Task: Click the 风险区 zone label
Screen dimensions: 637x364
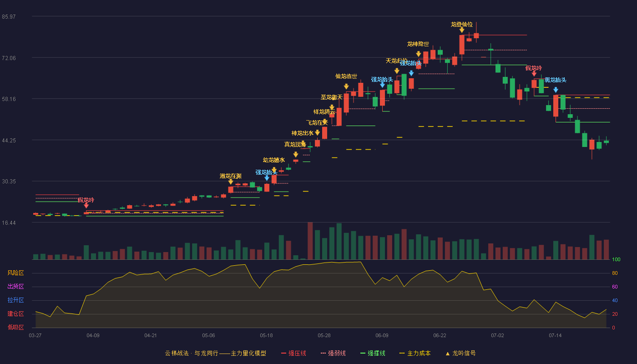Action: pyautogui.click(x=15, y=273)
